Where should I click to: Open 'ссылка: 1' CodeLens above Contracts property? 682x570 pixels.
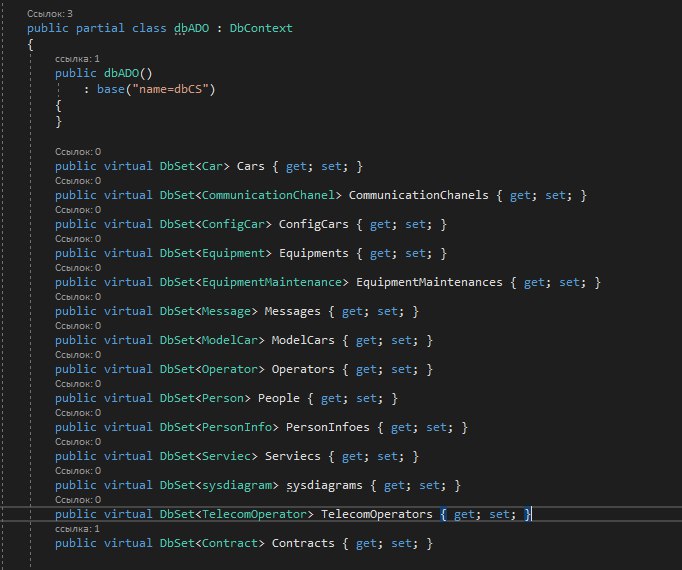[x=77, y=529]
